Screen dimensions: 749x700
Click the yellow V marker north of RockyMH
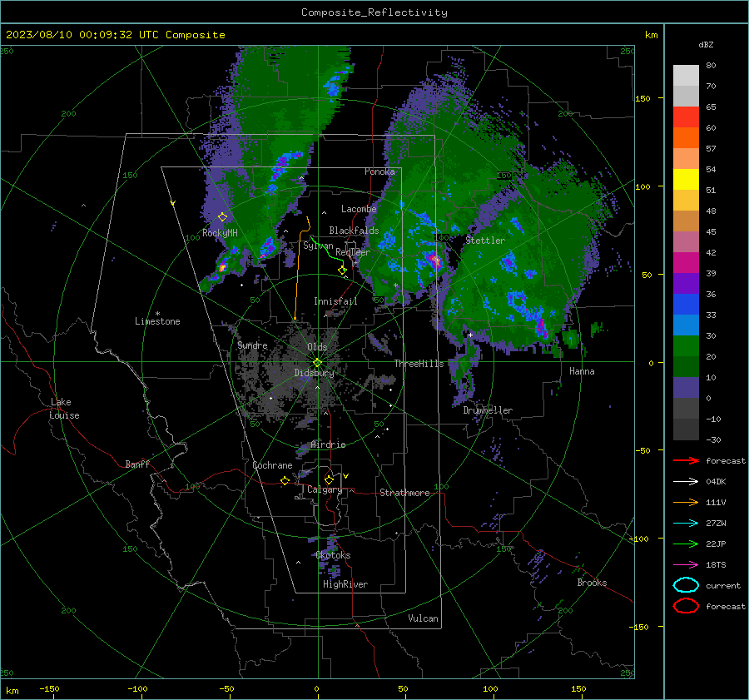(173, 203)
